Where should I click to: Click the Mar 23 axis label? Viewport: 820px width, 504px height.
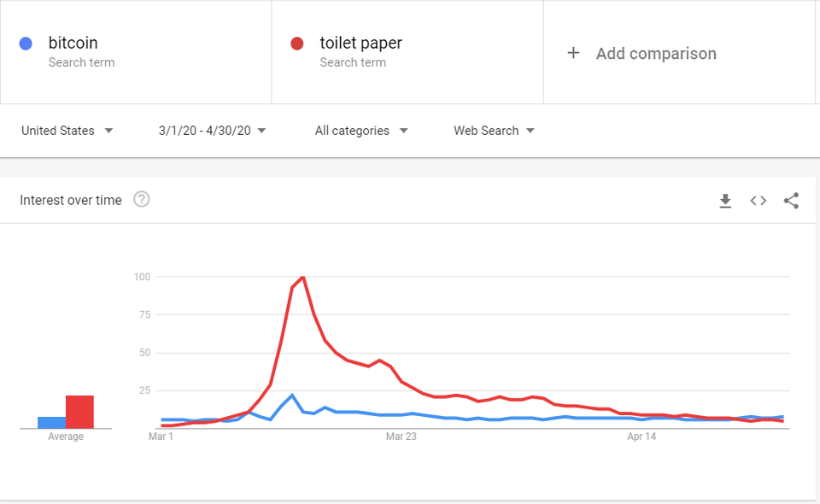401,437
